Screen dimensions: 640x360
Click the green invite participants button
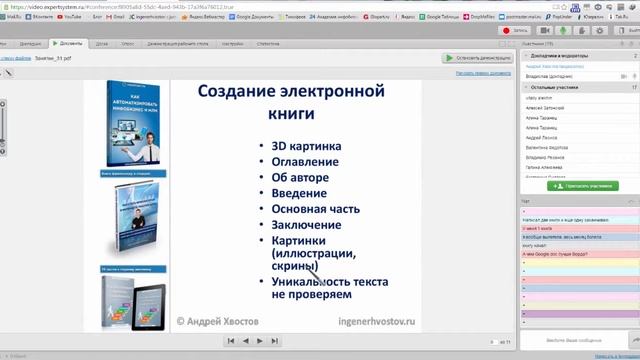pos(582,186)
